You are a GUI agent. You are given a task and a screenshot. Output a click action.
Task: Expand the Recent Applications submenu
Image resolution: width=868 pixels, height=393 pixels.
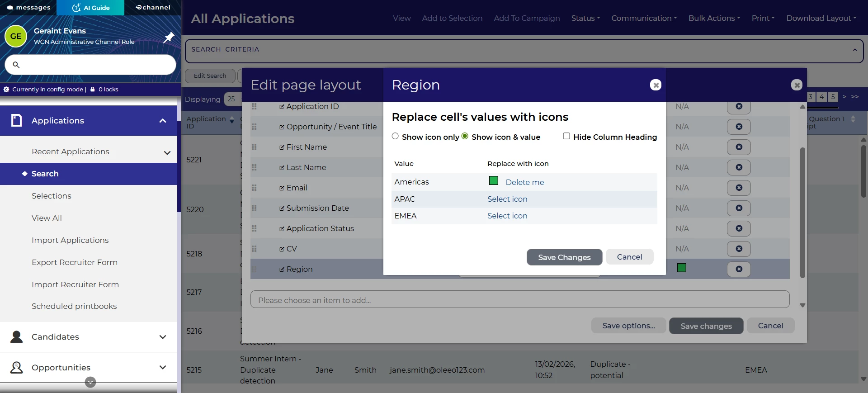[x=167, y=152]
